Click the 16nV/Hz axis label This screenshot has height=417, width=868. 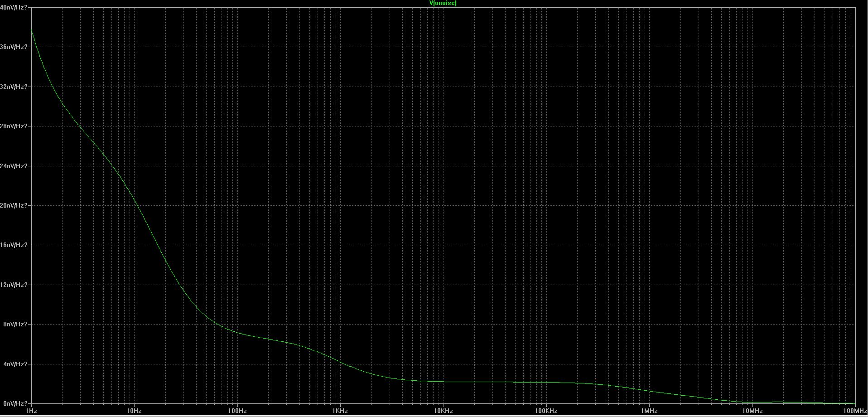coord(13,245)
